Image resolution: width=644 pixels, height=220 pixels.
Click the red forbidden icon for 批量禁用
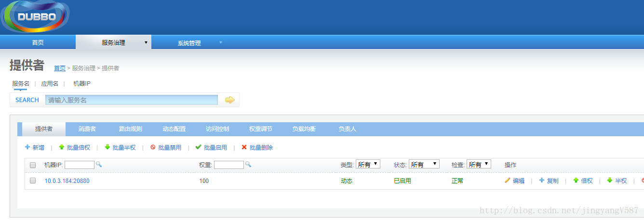pyautogui.click(x=153, y=147)
